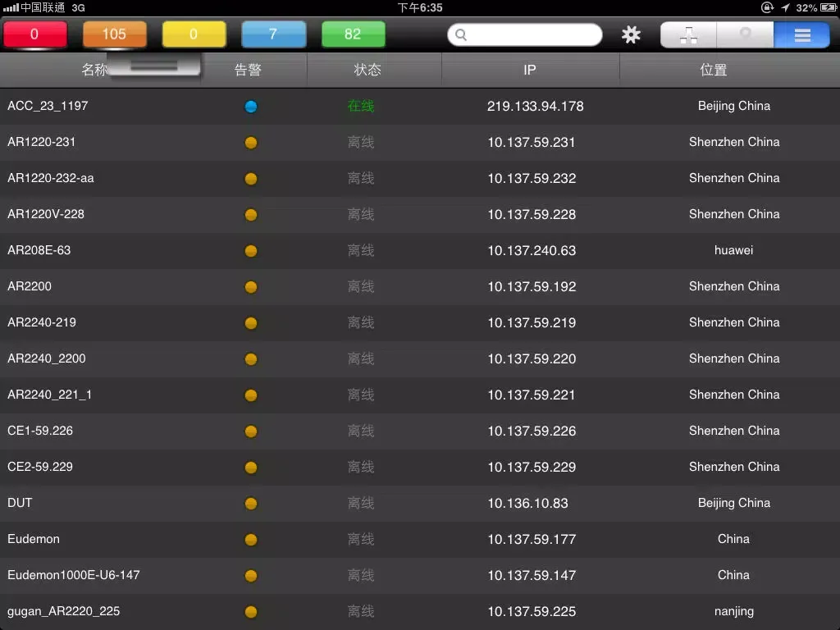Sort by the 状态 column header

tap(367, 71)
